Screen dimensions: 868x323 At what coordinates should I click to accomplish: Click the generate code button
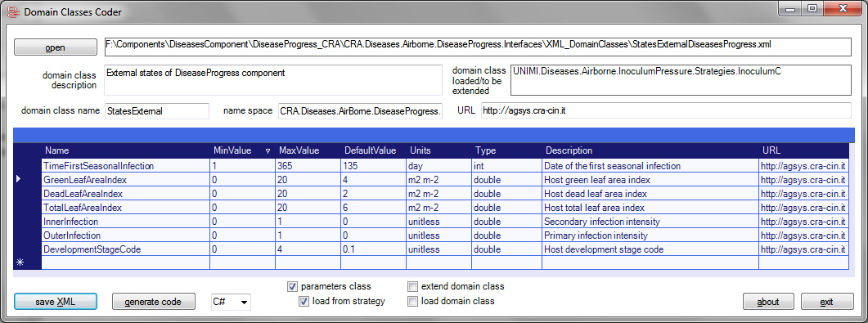[x=154, y=302]
